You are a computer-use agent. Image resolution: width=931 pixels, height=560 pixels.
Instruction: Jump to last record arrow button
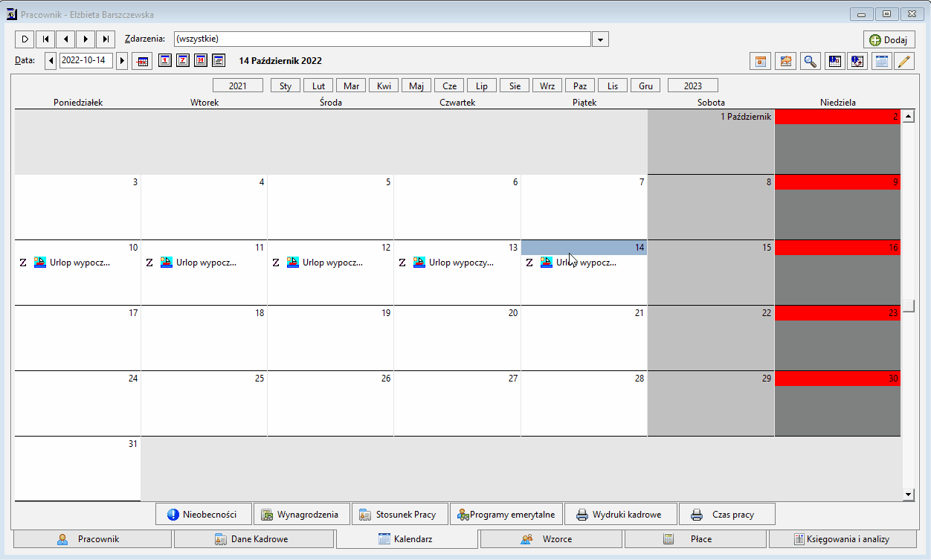pos(106,39)
